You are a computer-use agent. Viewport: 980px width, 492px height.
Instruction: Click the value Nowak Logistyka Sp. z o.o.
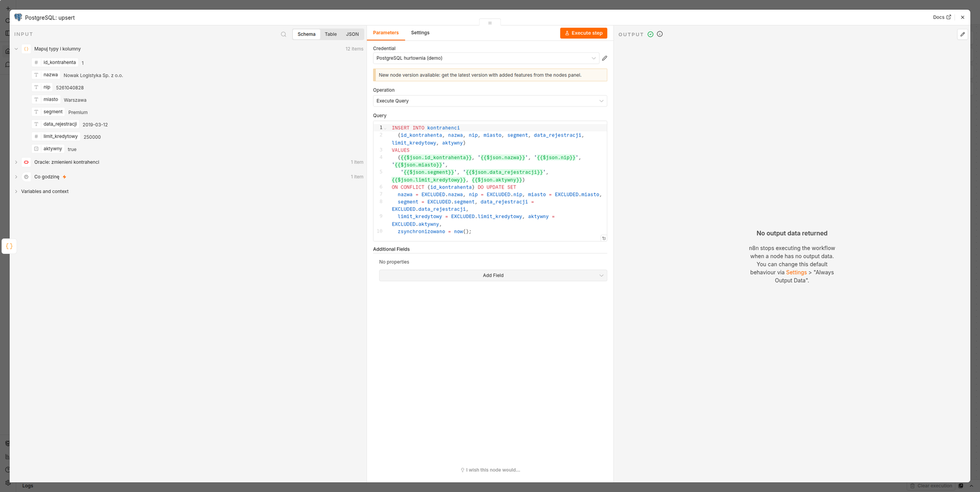click(93, 75)
